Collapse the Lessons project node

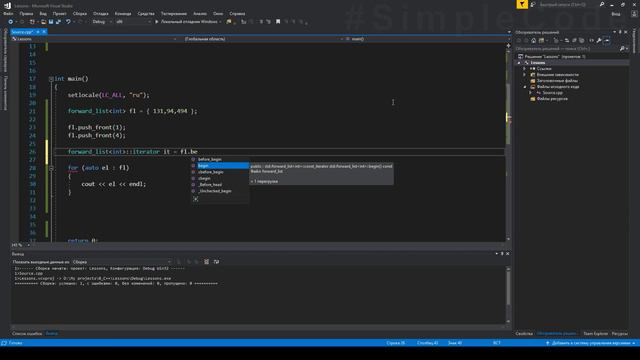point(519,63)
